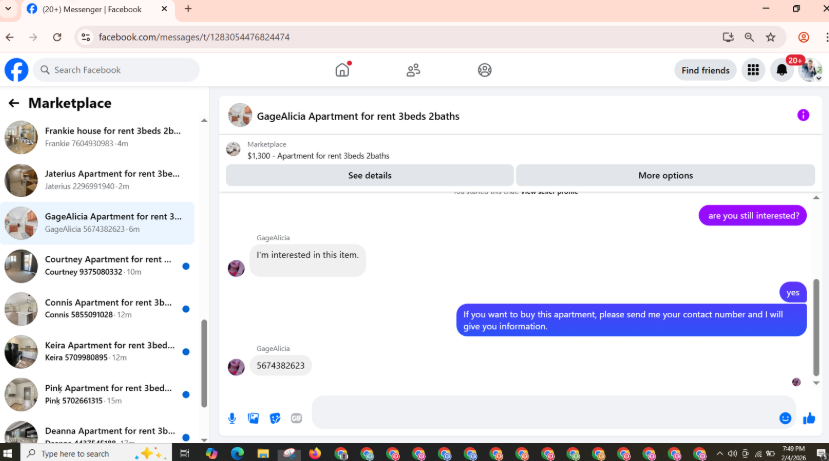Open the Jaterius Apartment for rent conversation
Image resolution: width=829 pixels, height=461 pixels.
pyautogui.click(x=97, y=180)
